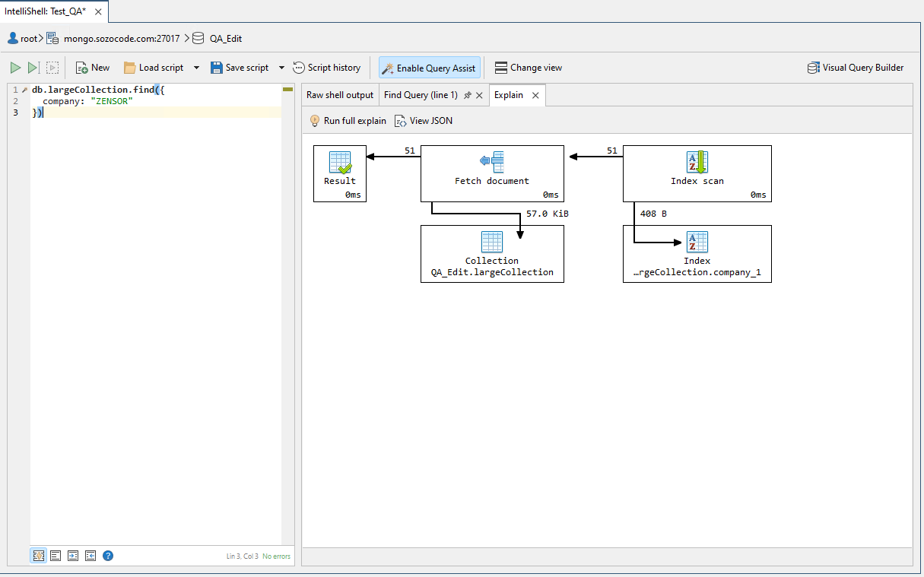Click root user in breadcrumb
The width and height of the screenshot is (924, 577).
coord(22,38)
